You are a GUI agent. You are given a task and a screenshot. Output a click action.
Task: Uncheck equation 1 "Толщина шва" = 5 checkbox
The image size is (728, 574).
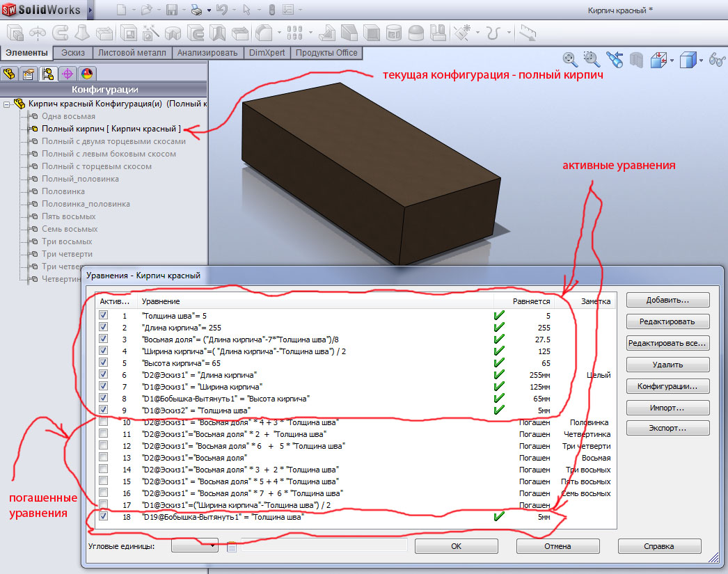click(x=104, y=315)
